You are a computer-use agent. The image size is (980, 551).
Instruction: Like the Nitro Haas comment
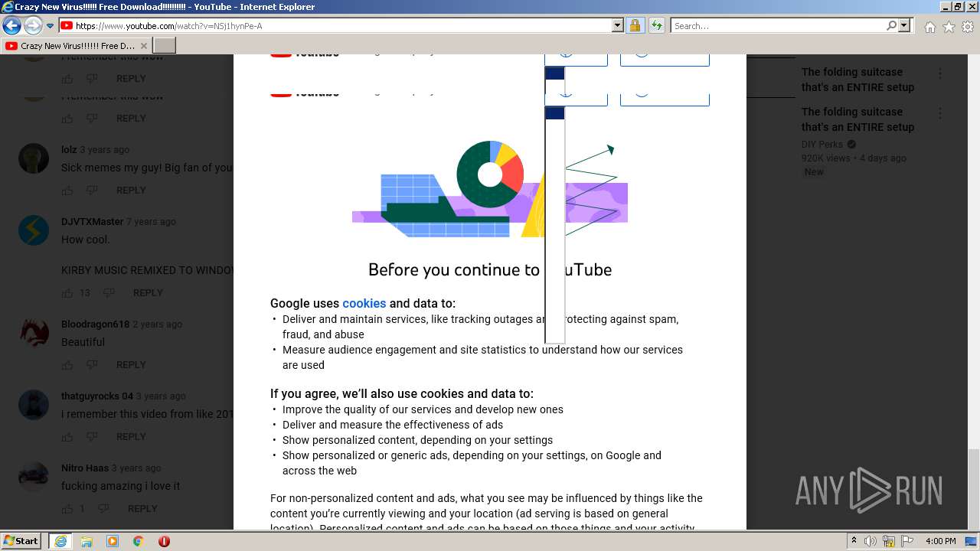point(67,509)
